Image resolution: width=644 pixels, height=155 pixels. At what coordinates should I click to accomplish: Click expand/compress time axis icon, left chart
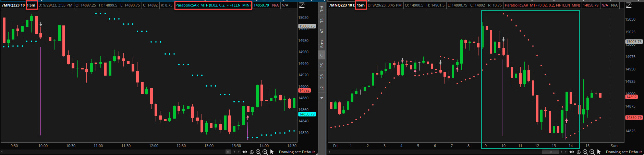pos(245,152)
